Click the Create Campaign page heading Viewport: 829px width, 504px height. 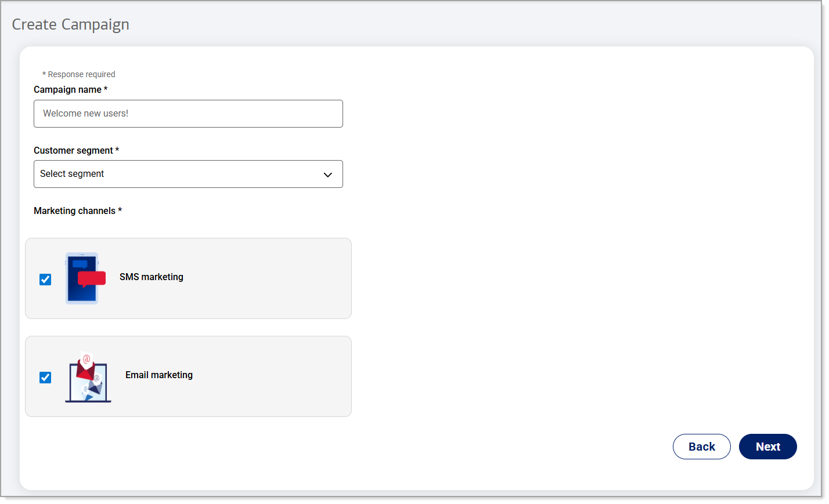[71, 24]
